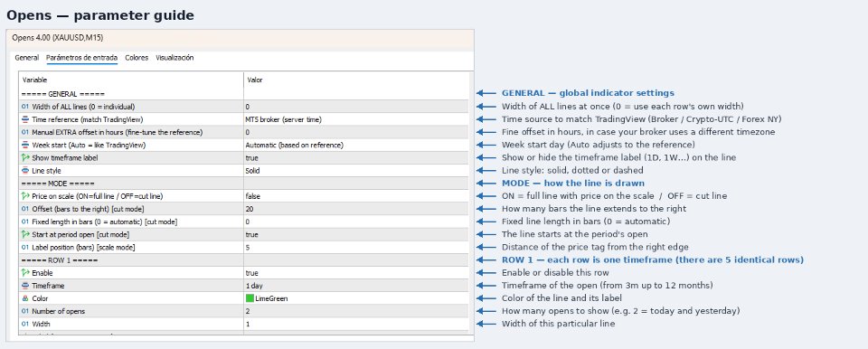Click the boolean icon beside Price on scale
Screen dimensions: 868x349
pyautogui.click(x=25, y=196)
